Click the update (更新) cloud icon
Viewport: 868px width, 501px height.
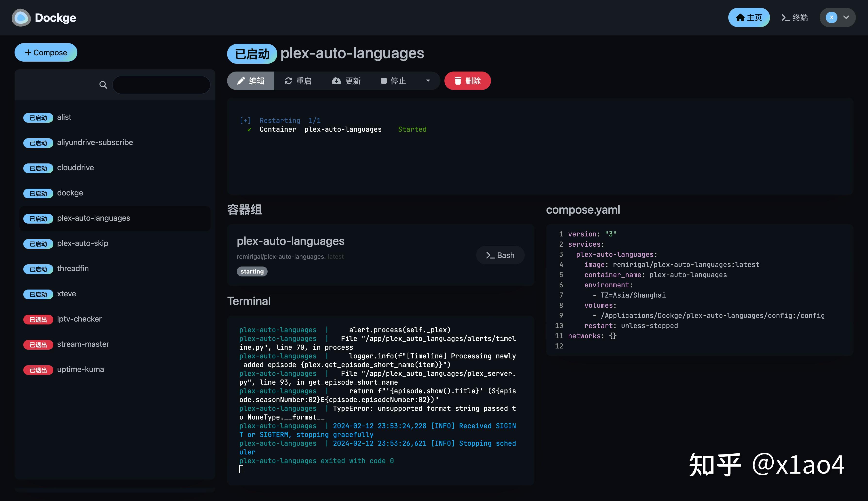pos(337,81)
